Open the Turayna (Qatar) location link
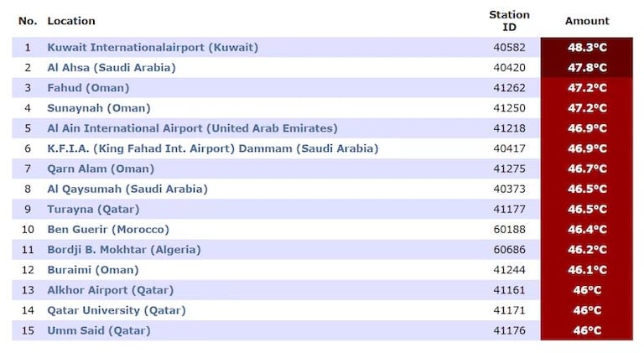644x353 pixels. coord(93,210)
